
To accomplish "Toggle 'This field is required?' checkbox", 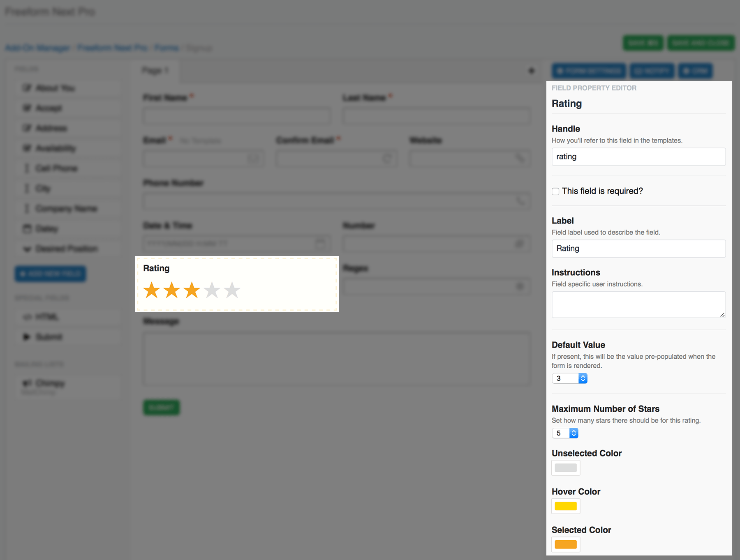I will tap(555, 191).
